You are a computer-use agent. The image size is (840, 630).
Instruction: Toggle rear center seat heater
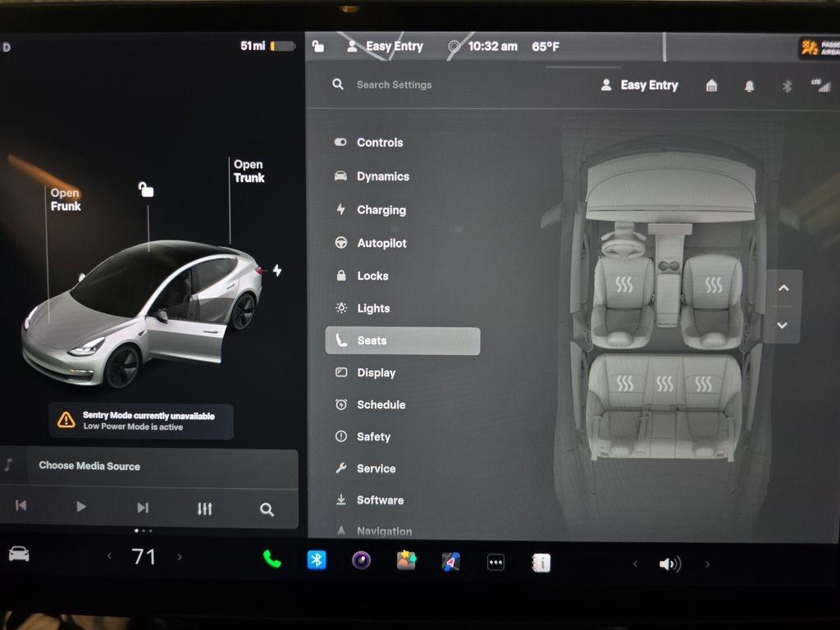(664, 384)
